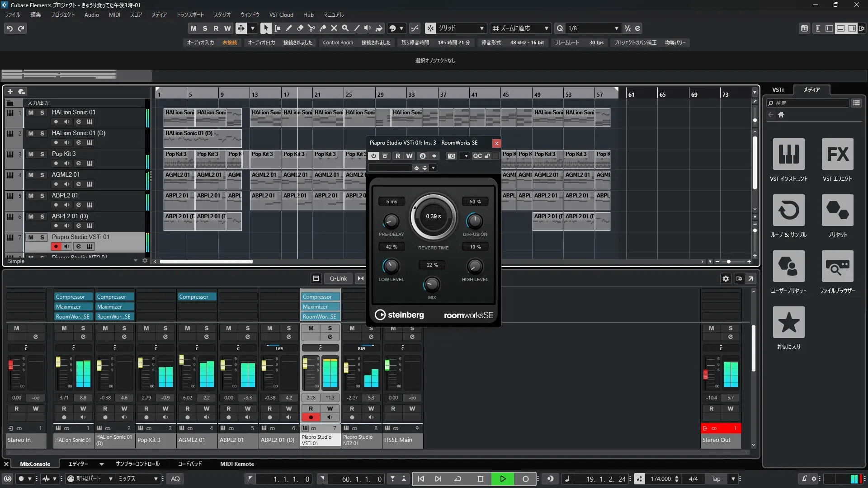Viewport: 868px width, 488px height.
Task: Select the Eraser tool in toolbar
Action: click(300, 28)
